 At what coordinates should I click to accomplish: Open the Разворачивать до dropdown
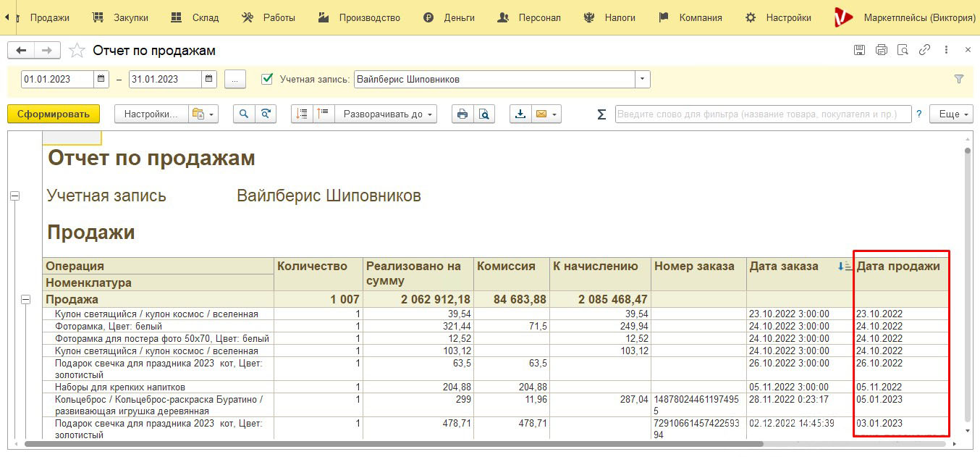(x=386, y=114)
